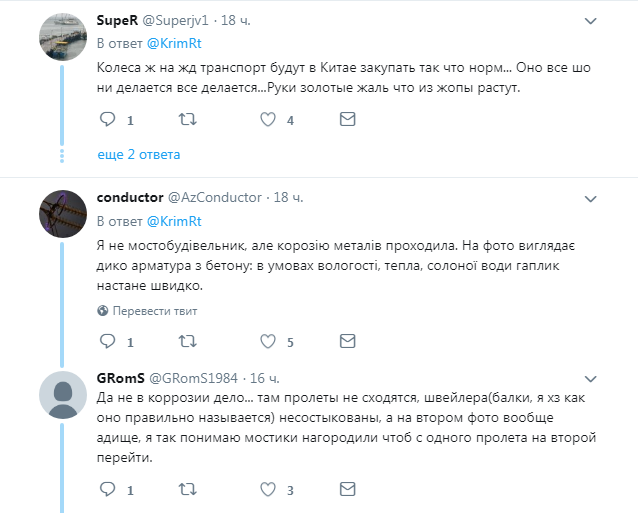Share GRomS's tweet via envelope icon
Image resolution: width=638 pixels, height=513 pixels.
click(347, 490)
